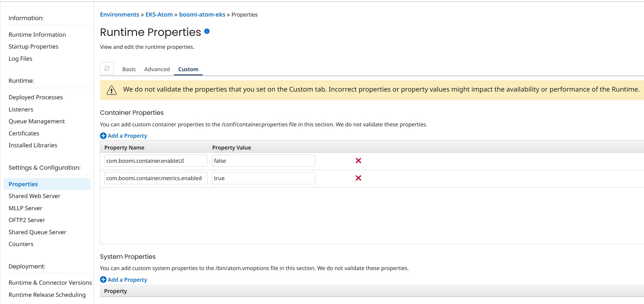Edit the enableUI property name field
This screenshot has width=644, height=304.
[x=156, y=161]
